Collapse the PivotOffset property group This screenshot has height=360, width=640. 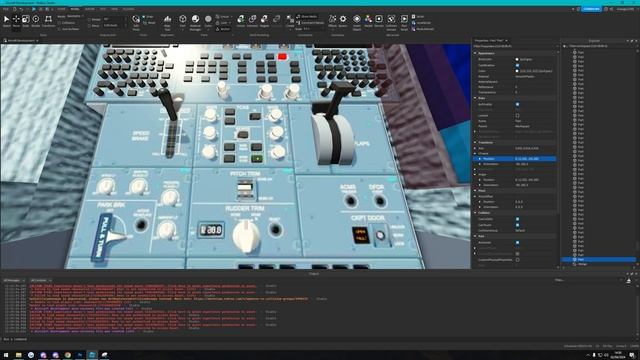(x=476, y=196)
